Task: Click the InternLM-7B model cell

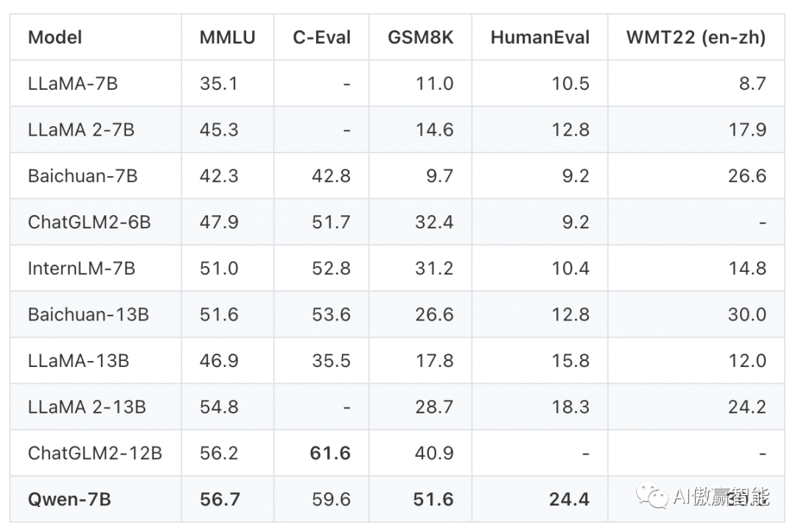Action: [x=82, y=268]
